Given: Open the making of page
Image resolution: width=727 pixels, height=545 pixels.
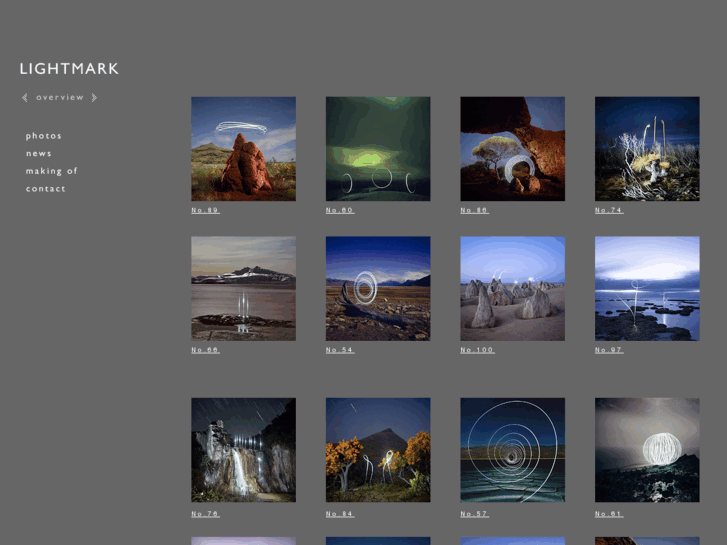Looking at the screenshot, I should tap(52, 171).
